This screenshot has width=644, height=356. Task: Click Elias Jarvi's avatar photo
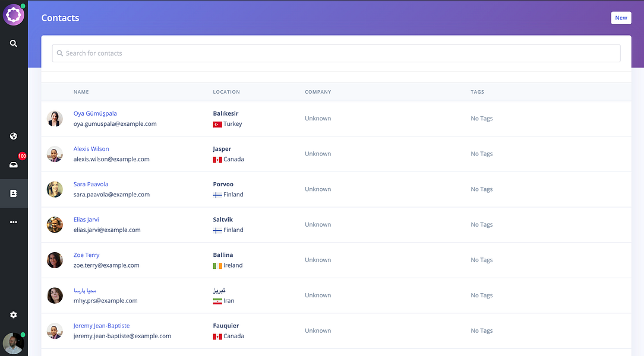[x=55, y=225]
